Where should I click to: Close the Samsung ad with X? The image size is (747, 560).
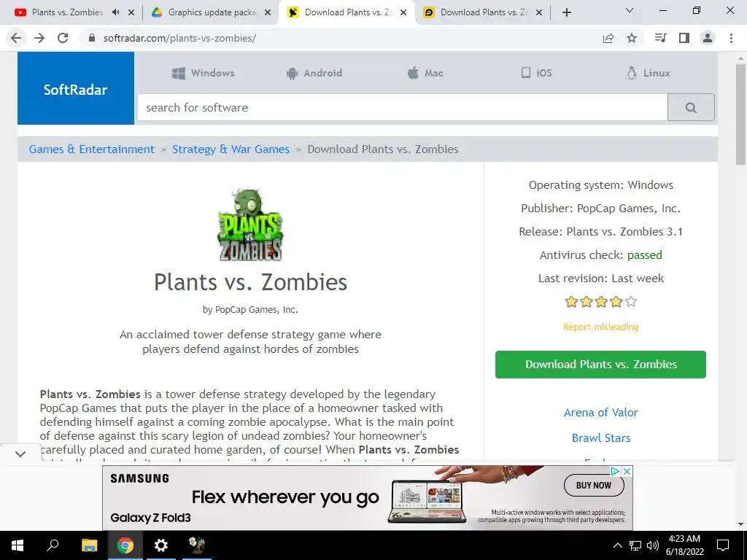coord(627,471)
